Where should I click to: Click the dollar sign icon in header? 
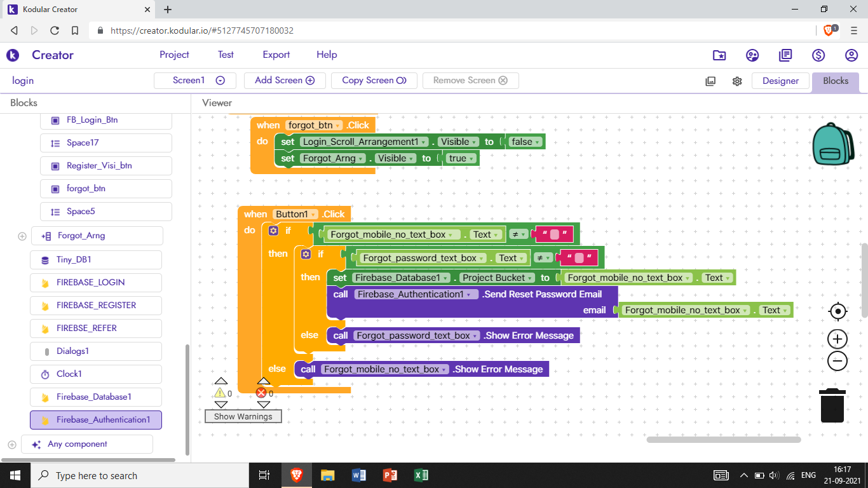[818, 55]
